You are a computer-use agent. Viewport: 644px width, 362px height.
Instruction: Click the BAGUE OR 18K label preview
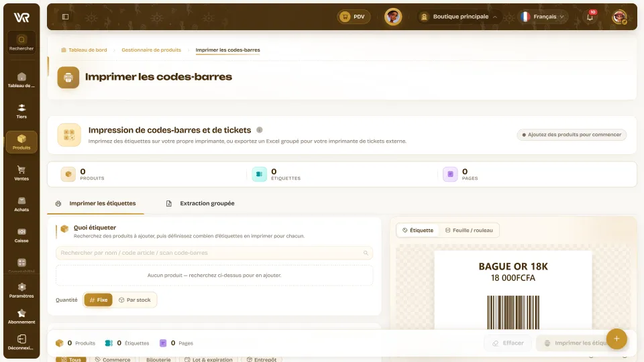tap(513, 290)
